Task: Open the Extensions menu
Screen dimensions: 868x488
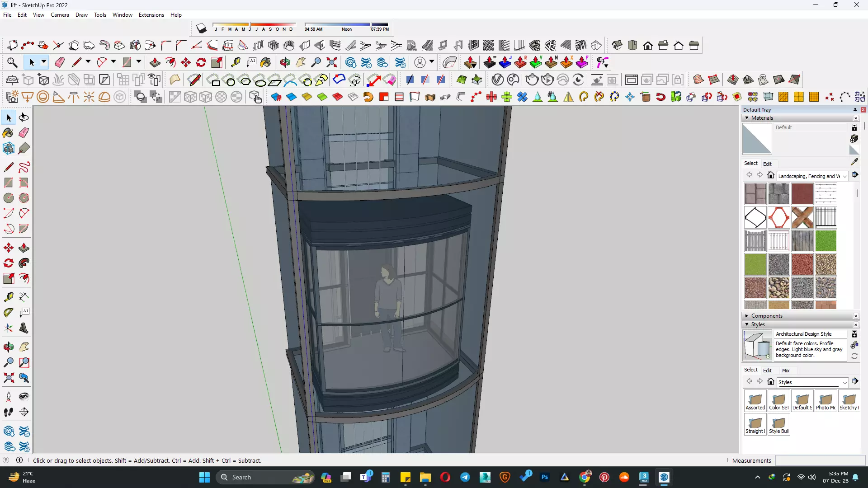Action: coord(151,15)
